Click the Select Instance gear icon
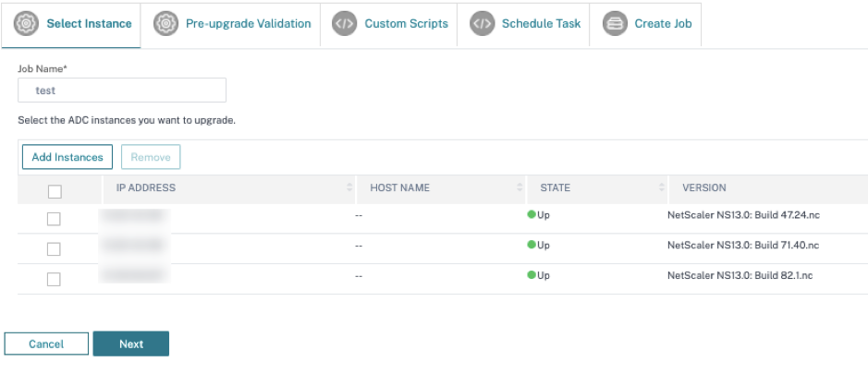Screen dimensions: 868x374 point(26,24)
